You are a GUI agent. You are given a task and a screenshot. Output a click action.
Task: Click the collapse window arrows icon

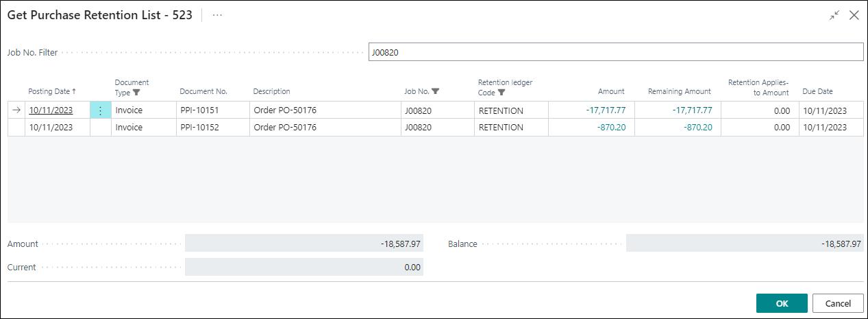click(x=834, y=15)
